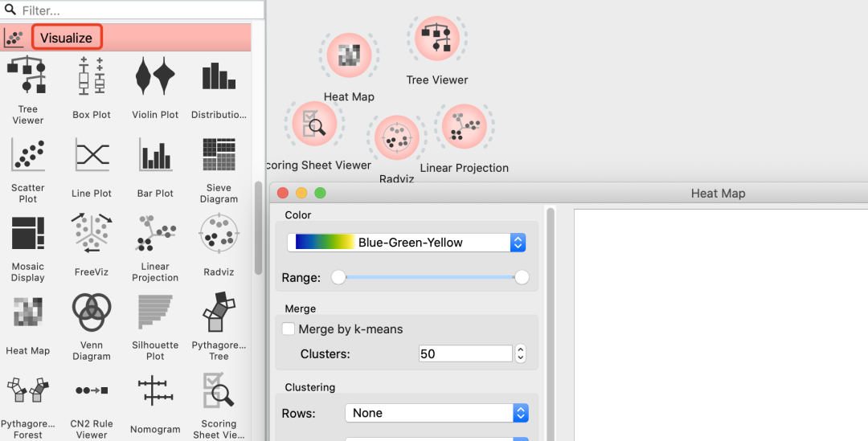Select the Sieve Diagram widget

(x=219, y=169)
